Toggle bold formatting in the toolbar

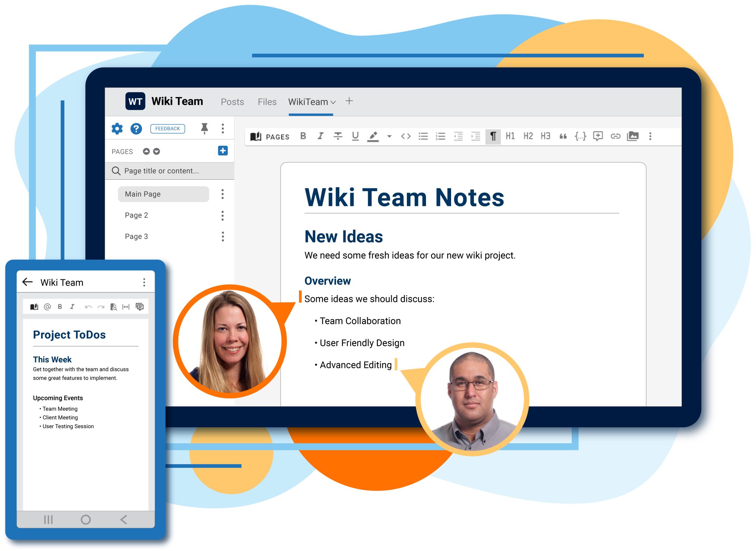[x=303, y=136]
